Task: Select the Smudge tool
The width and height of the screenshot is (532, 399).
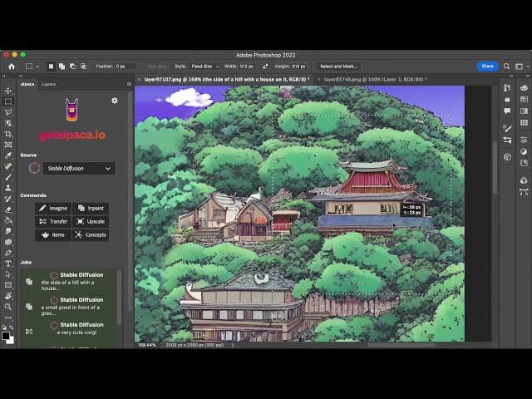Action: (8, 231)
